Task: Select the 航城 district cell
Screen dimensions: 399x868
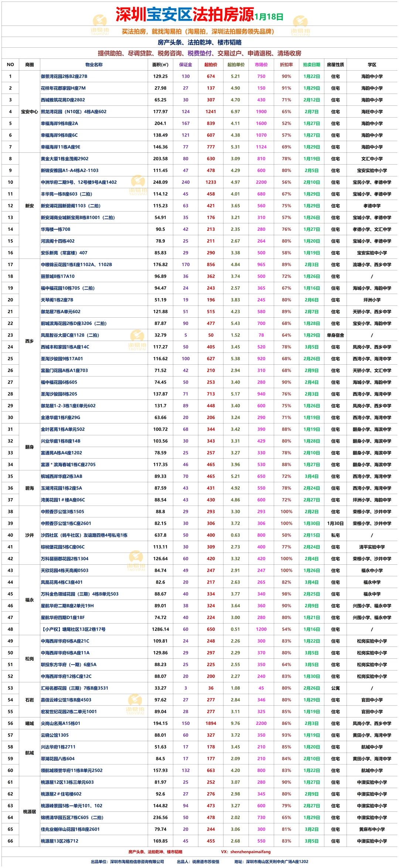Action: tap(30, 753)
